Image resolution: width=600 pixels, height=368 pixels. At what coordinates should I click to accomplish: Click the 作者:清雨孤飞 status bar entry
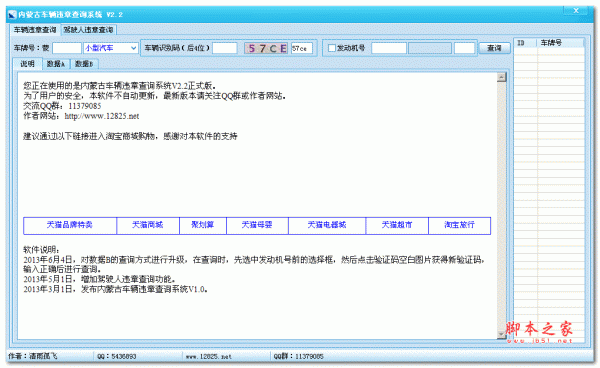pos(33,357)
